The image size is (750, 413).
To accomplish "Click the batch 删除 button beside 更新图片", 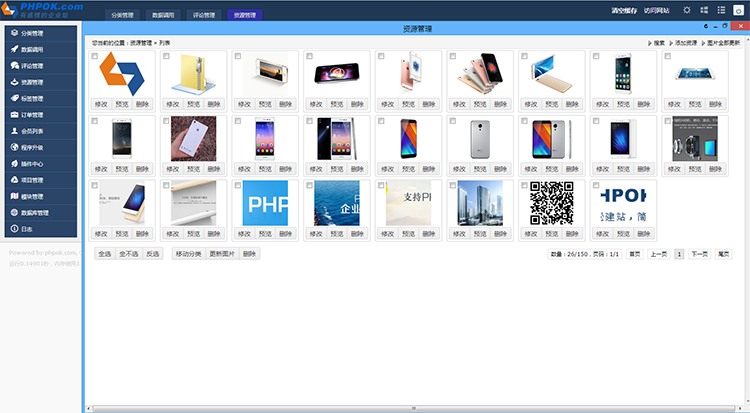I will pos(249,254).
